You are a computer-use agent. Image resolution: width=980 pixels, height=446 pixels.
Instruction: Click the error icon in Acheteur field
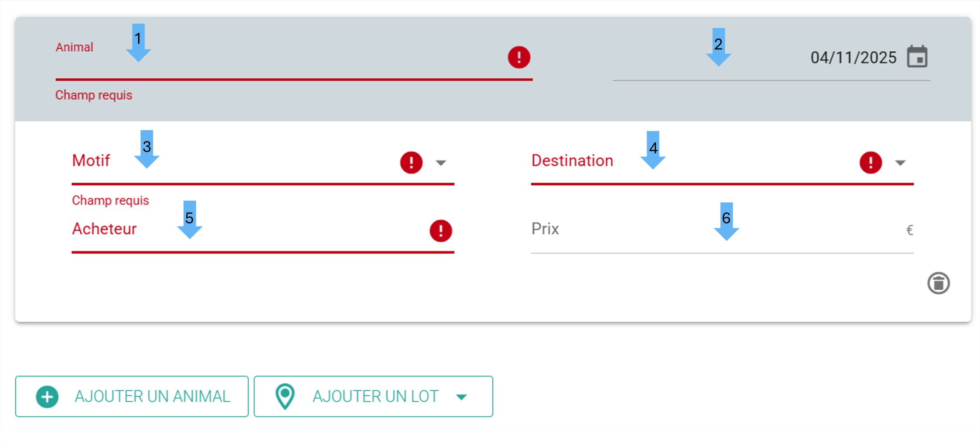pos(440,231)
